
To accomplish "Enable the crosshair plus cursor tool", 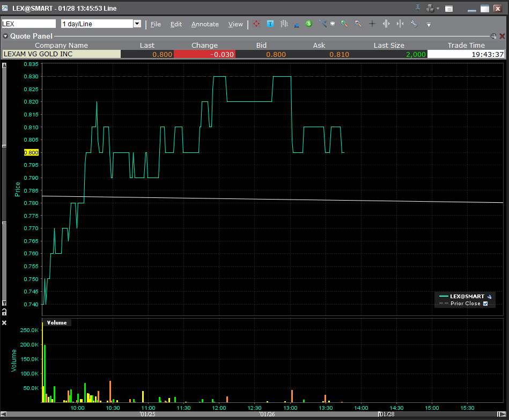I will [372, 24].
